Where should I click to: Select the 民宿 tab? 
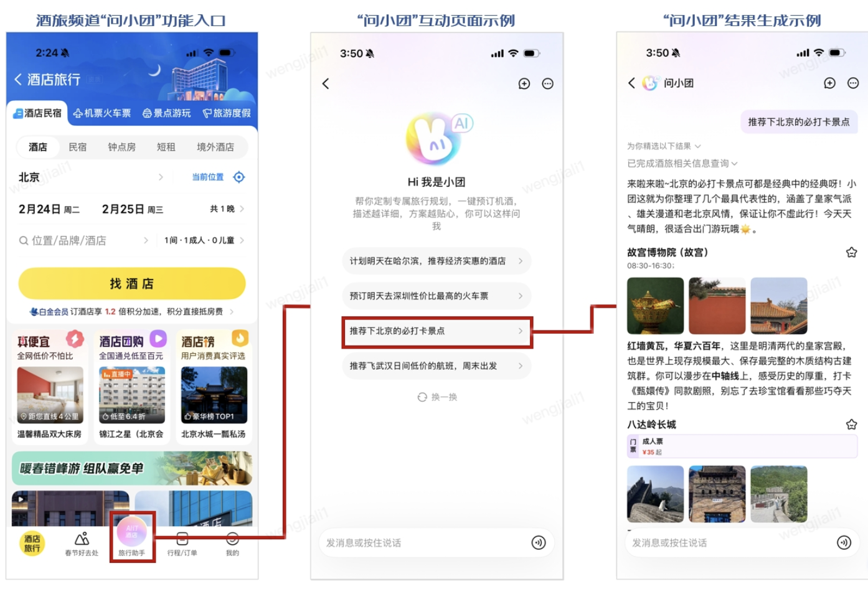point(77,147)
